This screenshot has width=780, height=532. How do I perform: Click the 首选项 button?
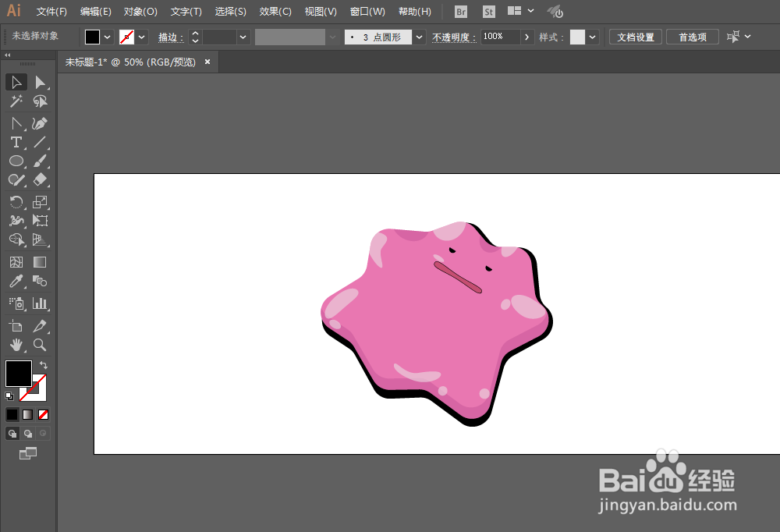click(693, 37)
